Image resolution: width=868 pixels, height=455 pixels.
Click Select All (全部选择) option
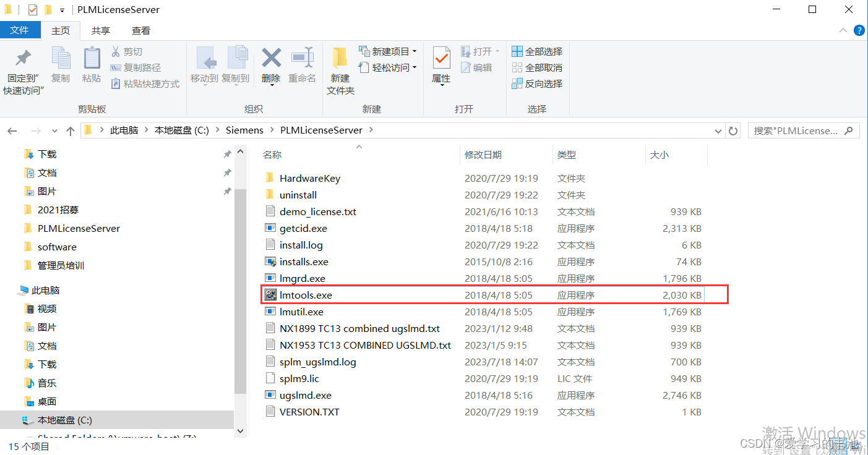pos(537,51)
